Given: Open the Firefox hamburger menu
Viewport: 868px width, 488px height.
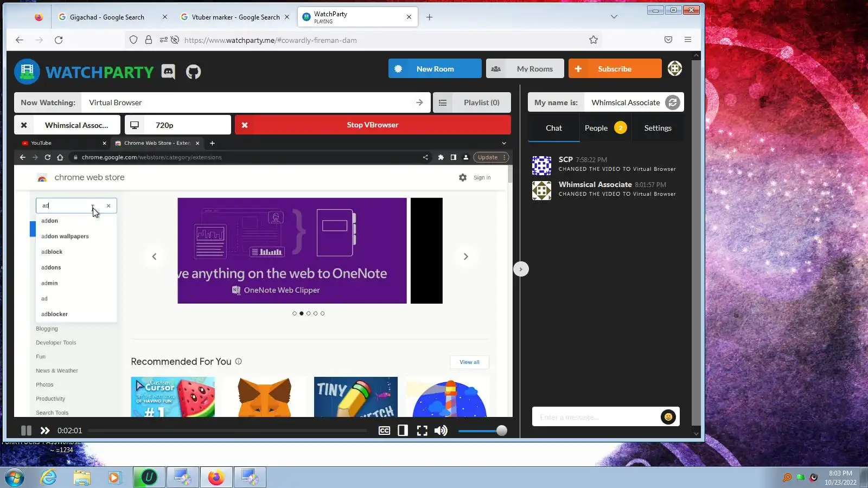Looking at the screenshot, I should coord(688,40).
